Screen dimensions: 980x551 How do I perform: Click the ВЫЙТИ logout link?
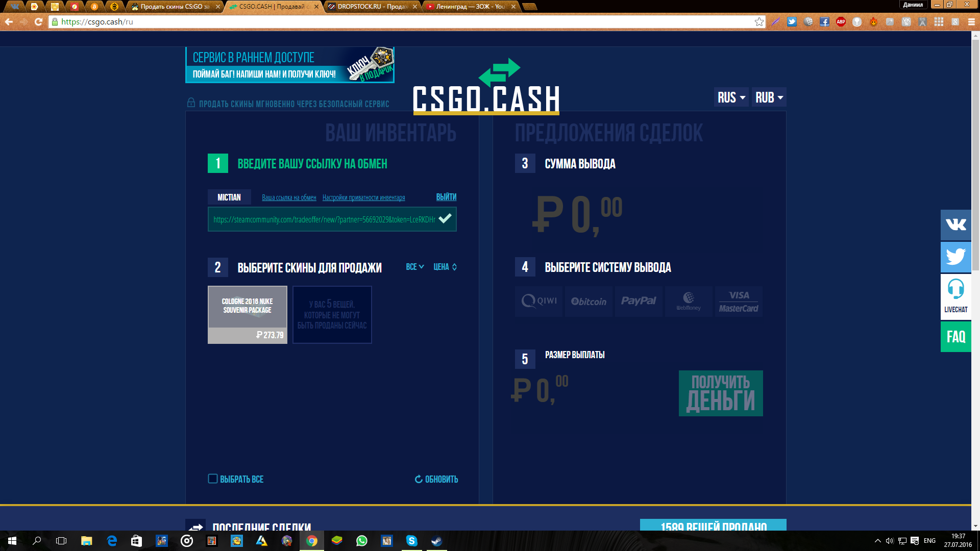click(446, 197)
